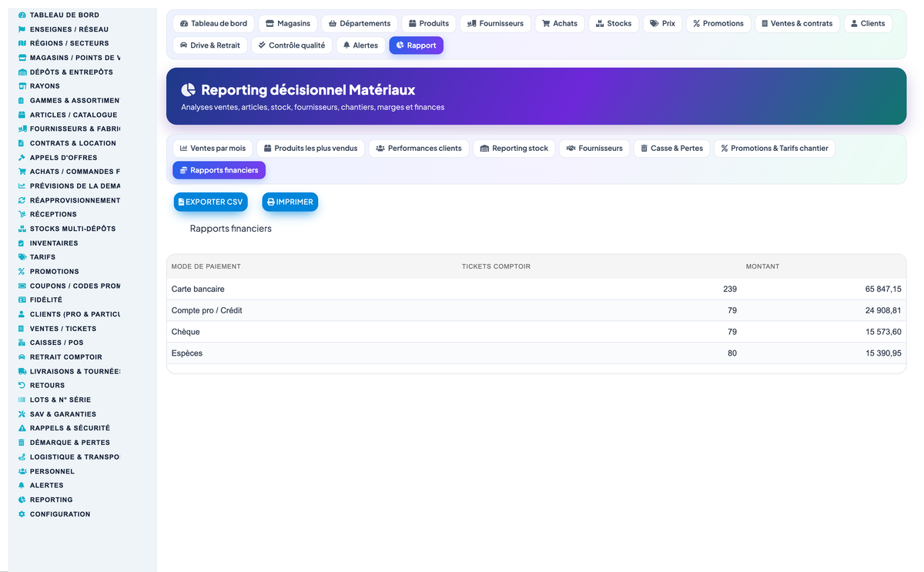The height and width of the screenshot is (572, 924).
Task: Click the Enseignes / Réseau flag icon
Action: pos(22,29)
